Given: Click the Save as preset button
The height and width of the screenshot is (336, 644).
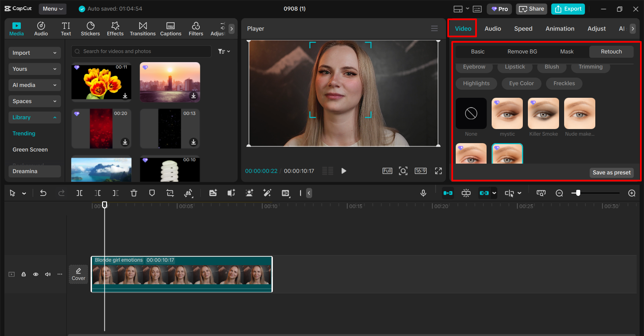Looking at the screenshot, I should (x=611, y=172).
